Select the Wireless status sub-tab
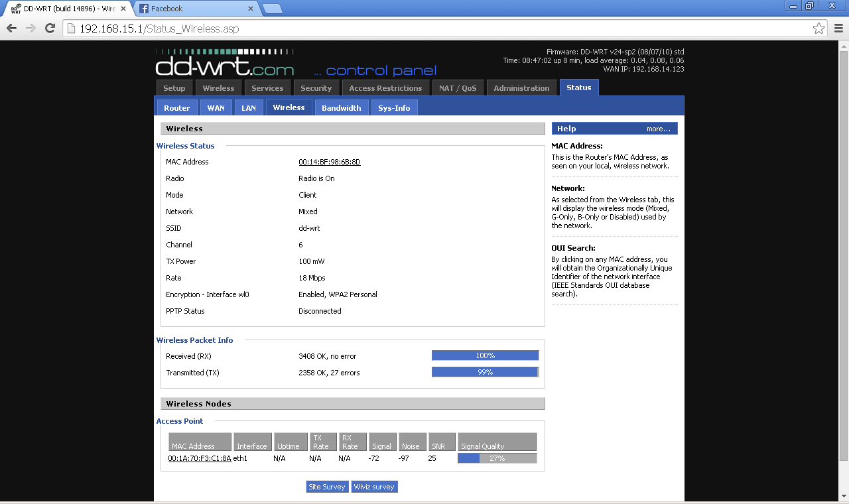This screenshot has height=504, width=849. (x=289, y=107)
